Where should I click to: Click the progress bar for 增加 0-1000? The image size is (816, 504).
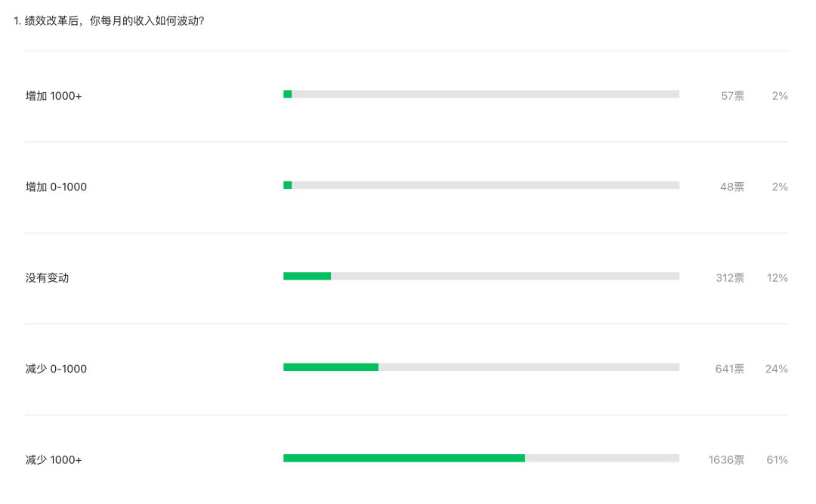click(481, 185)
